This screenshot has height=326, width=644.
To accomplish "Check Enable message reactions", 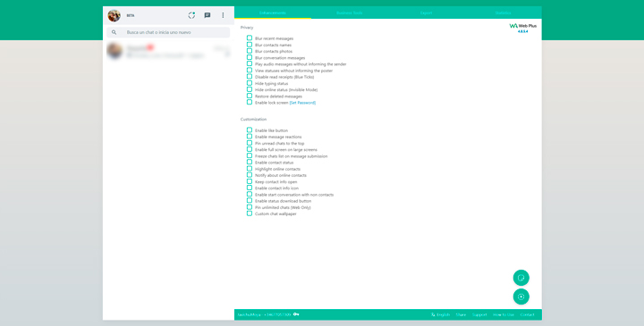I will (250, 137).
